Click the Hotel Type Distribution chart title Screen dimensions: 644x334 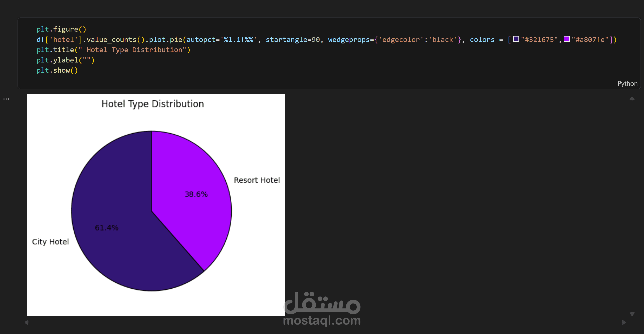point(153,104)
